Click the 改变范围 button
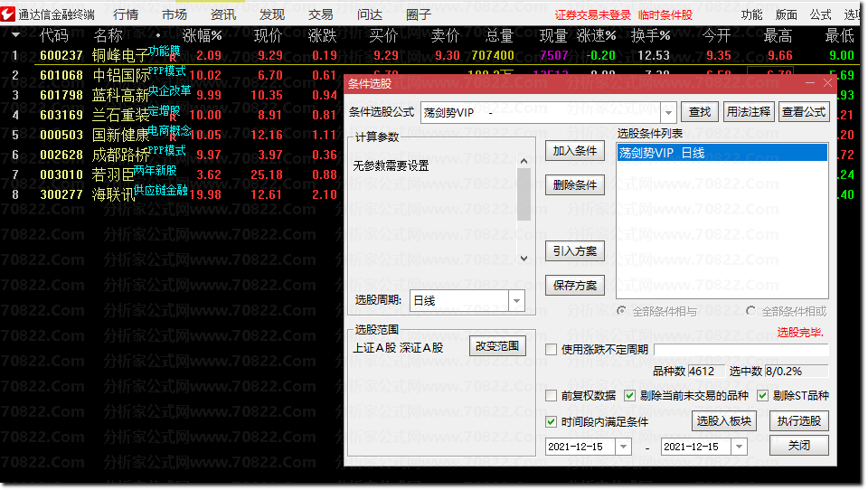The image size is (868, 490). (x=497, y=346)
